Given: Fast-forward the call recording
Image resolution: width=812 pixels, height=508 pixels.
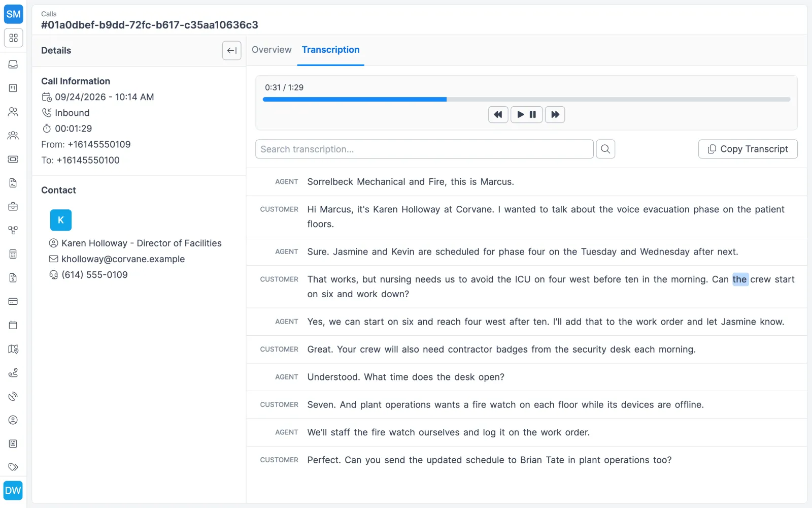Looking at the screenshot, I should point(555,114).
